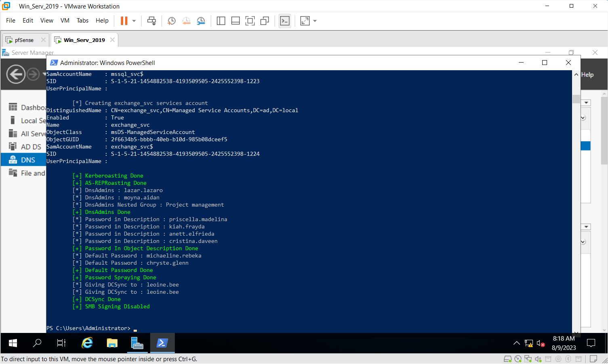This screenshot has height=364, width=608.
Task: Click the network warning tray icon
Action: pos(529,343)
